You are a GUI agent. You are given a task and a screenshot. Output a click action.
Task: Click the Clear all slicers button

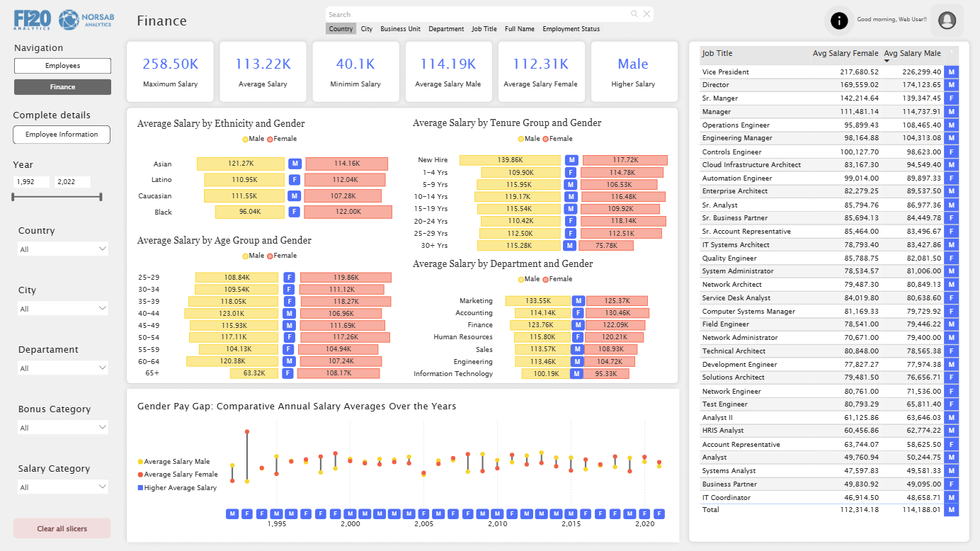pos(62,528)
